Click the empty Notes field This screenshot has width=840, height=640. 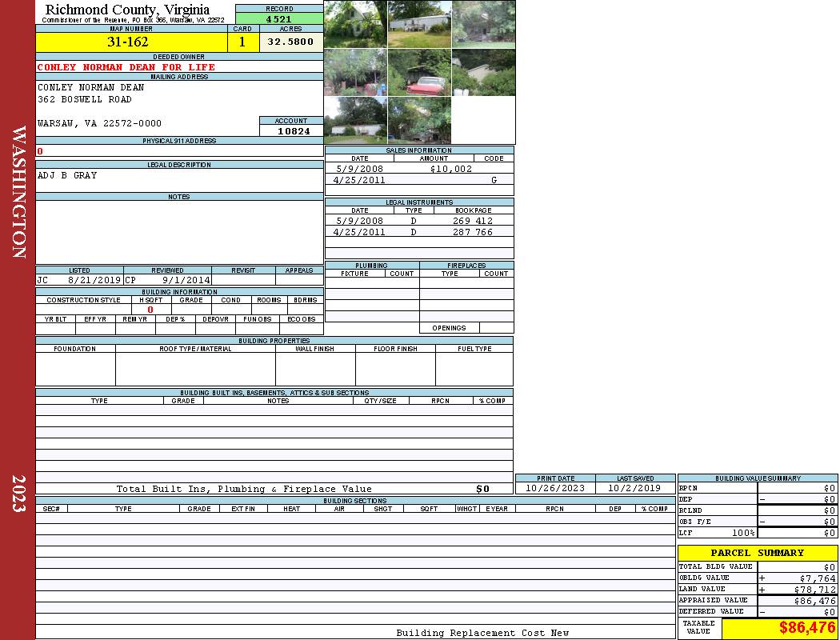[179, 232]
